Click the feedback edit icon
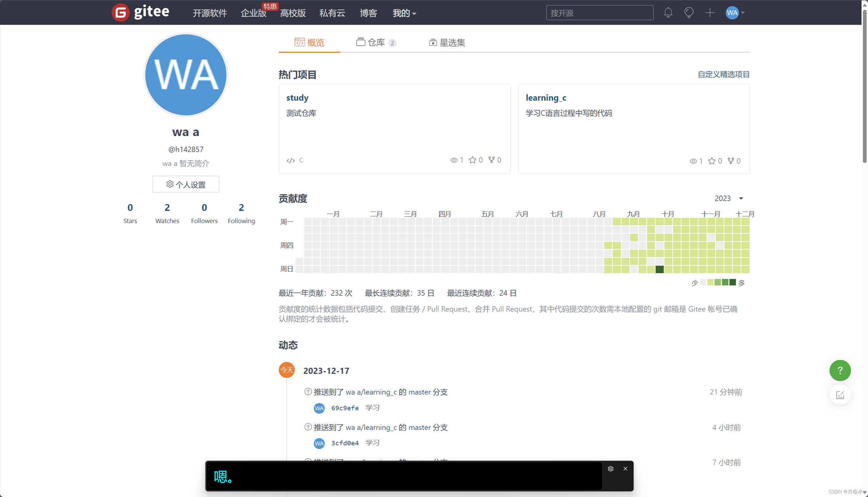 tap(840, 395)
